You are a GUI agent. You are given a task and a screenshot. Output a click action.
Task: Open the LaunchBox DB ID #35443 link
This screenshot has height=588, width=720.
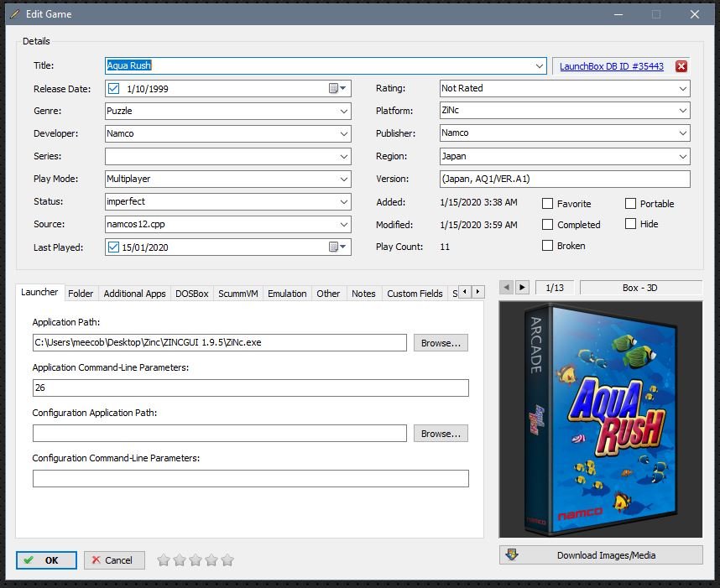(612, 66)
